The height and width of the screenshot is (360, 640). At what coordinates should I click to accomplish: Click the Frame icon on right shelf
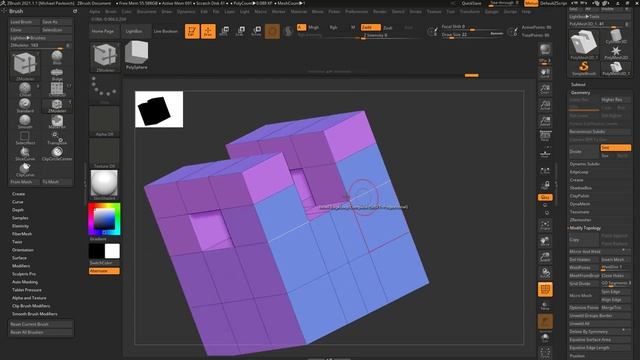(x=545, y=226)
